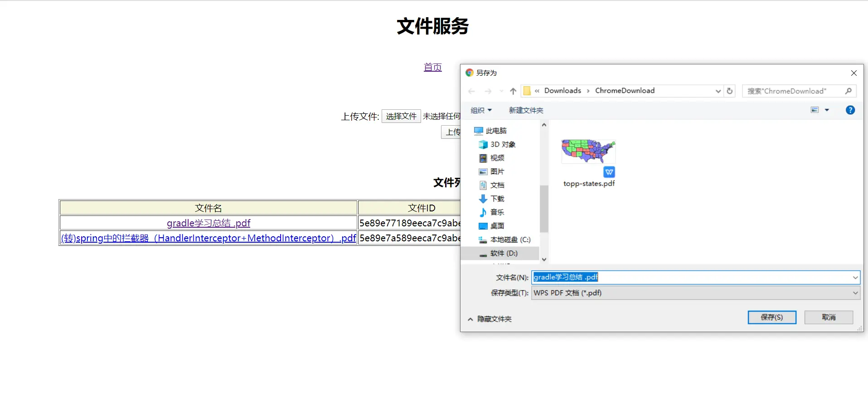Click the 文件ID table header
868x396 pixels.
422,208
